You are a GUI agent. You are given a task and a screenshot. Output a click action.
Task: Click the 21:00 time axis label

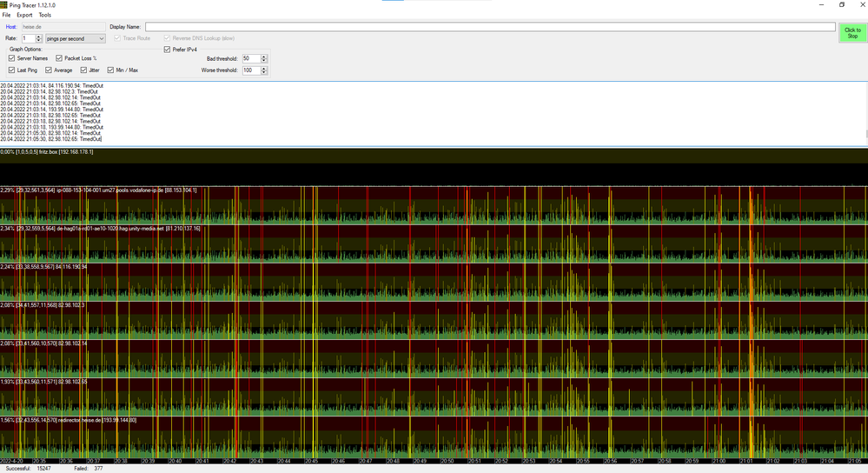[719, 461]
